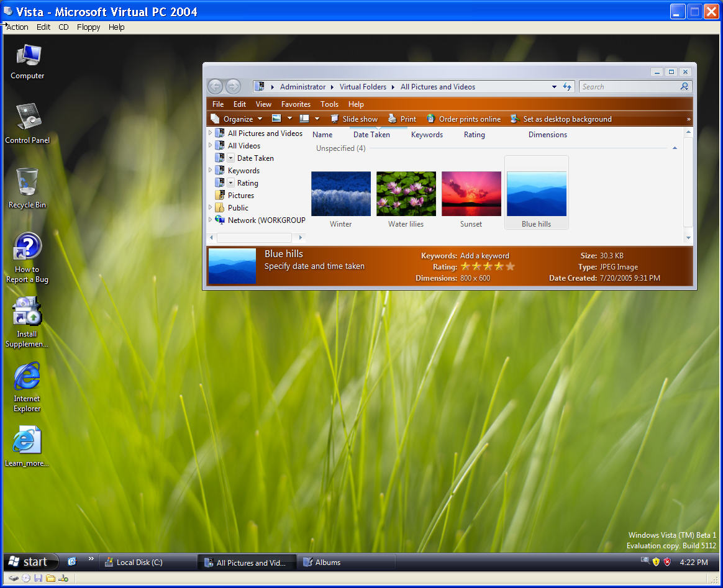The height and width of the screenshot is (588, 723).
Task: Open the address bar history dropdown
Action: (554, 87)
